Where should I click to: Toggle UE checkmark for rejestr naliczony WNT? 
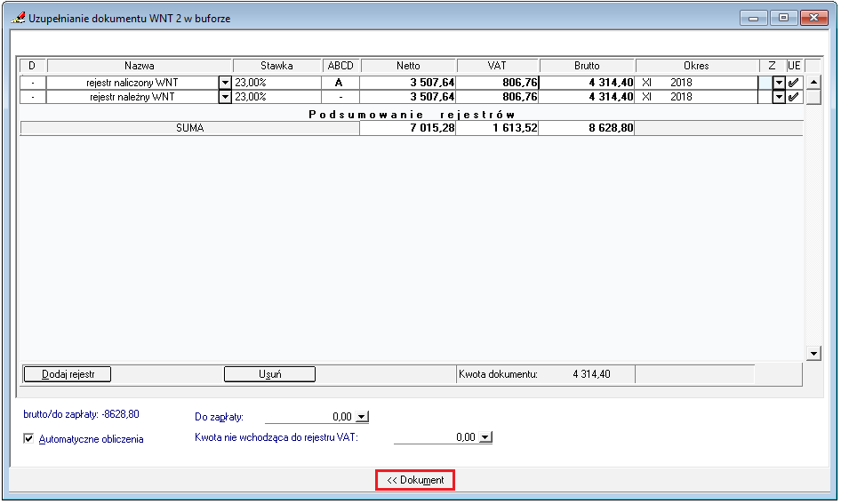tap(794, 83)
